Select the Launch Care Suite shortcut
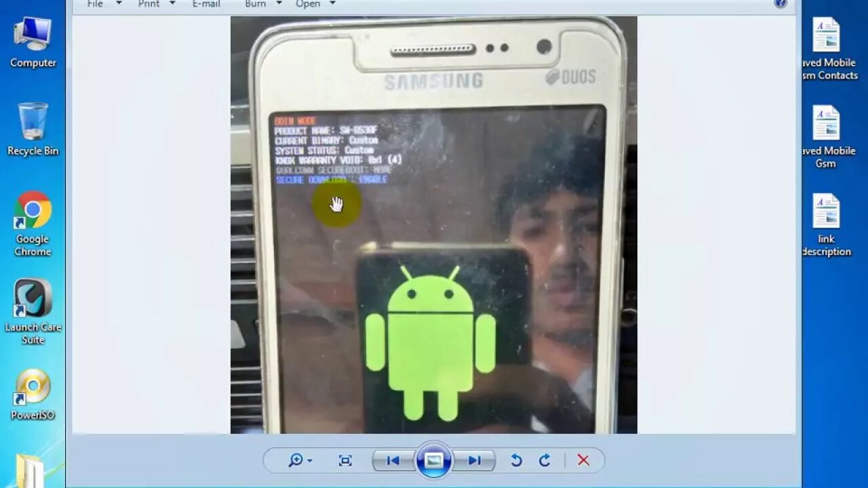This screenshot has width=868, height=488. coord(33,312)
